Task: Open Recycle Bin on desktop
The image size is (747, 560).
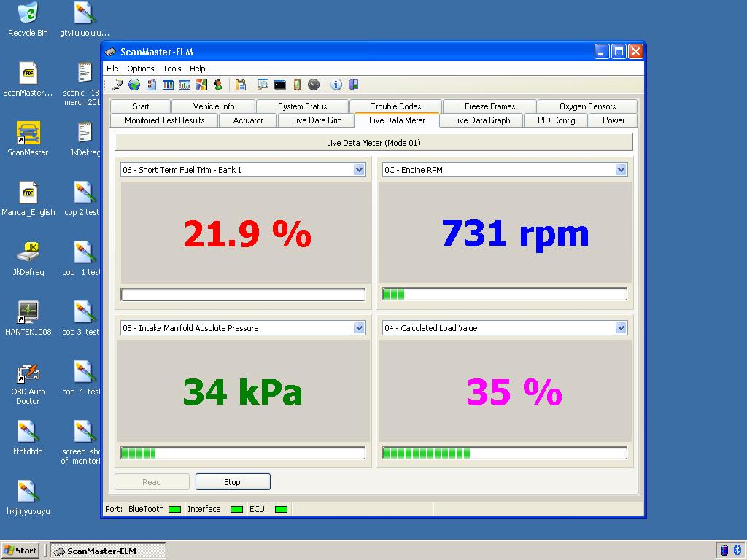Action: (28, 19)
